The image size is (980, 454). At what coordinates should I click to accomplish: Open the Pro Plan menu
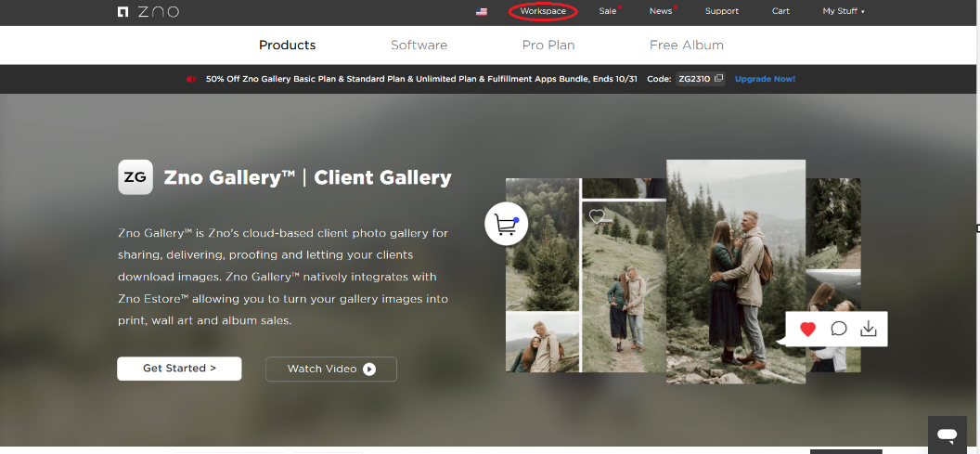click(548, 45)
